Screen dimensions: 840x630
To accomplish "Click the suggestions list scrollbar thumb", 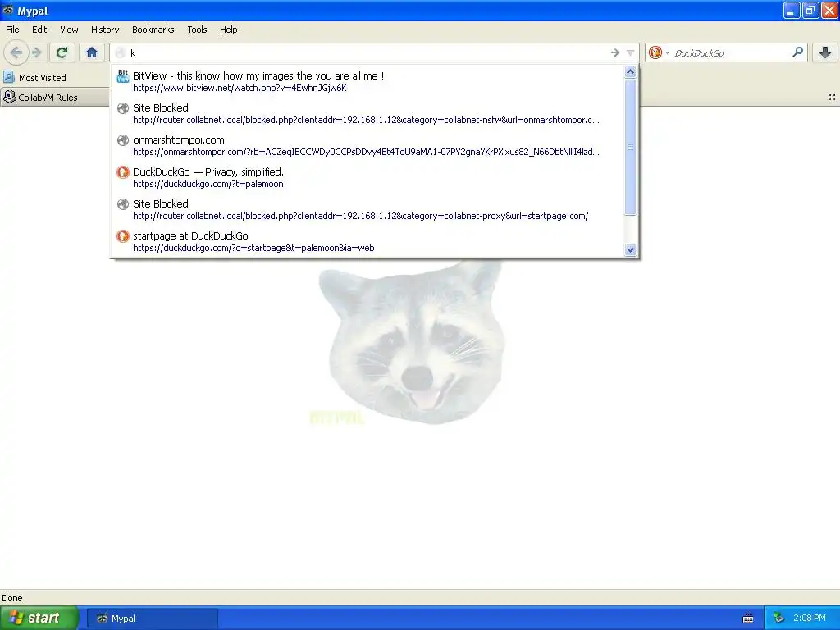I will (631, 147).
